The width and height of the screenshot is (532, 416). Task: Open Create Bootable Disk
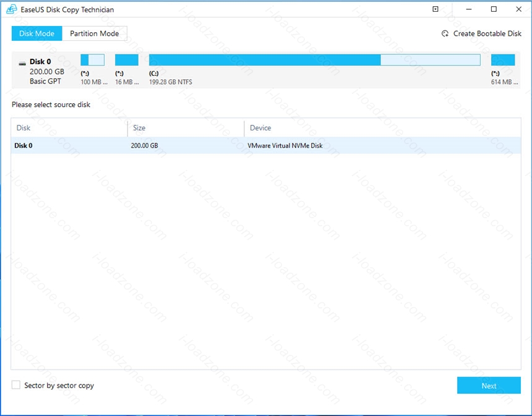481,33
